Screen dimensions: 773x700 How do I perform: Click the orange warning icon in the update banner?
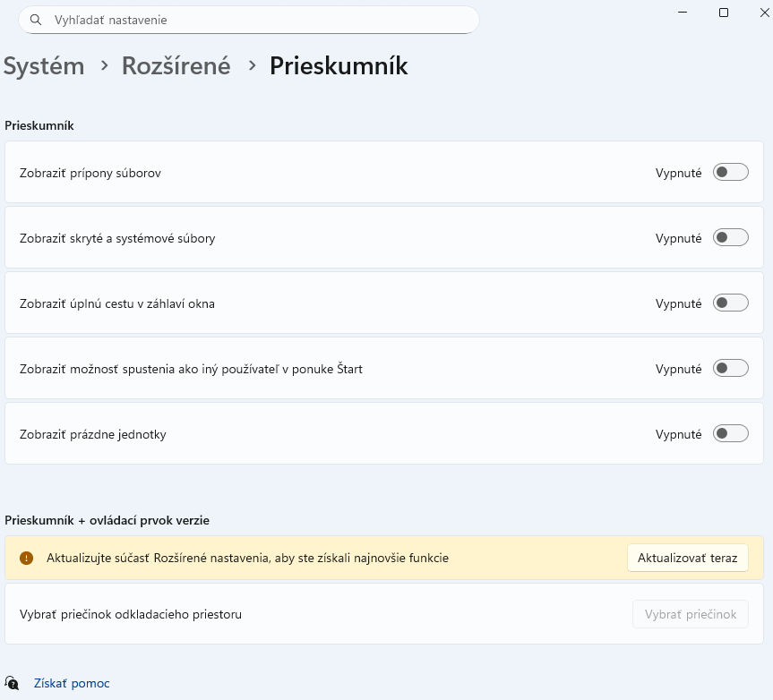coord(27,558)
